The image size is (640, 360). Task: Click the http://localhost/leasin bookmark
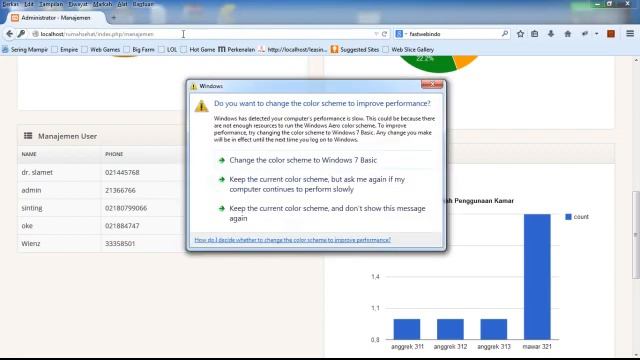coord(293,49)
